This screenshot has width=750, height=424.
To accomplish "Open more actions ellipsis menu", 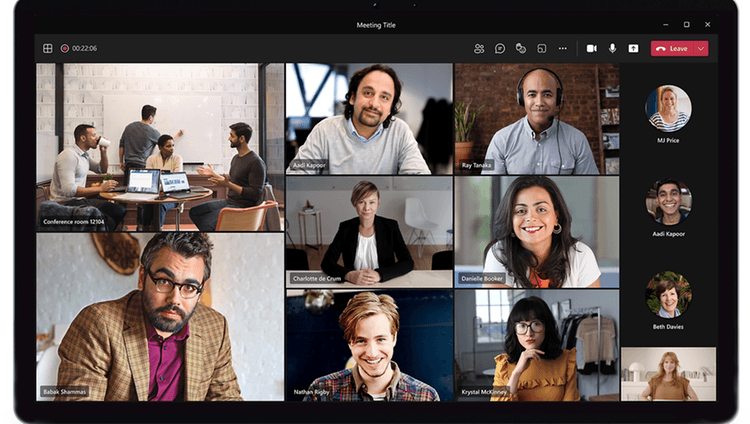I will click(563, 48).
